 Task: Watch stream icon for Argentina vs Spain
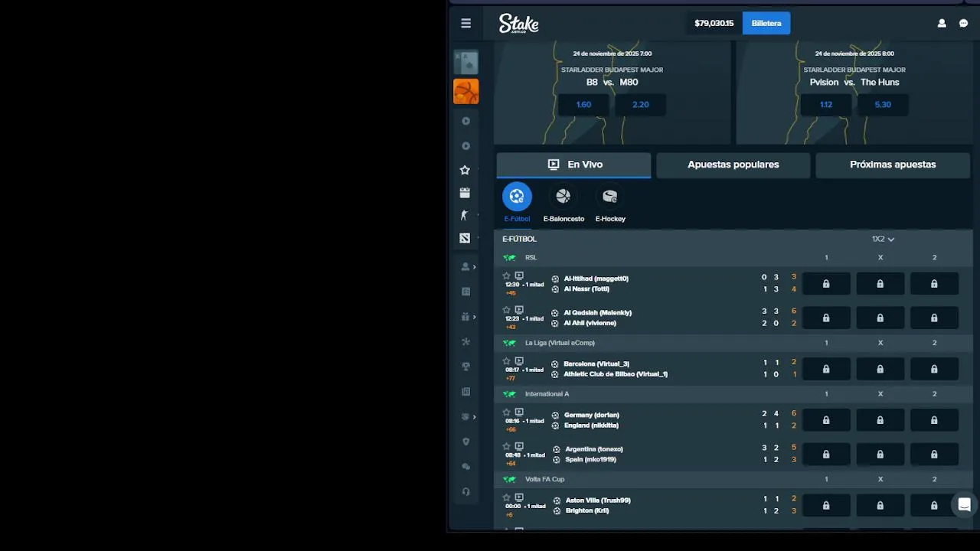point(519,446)
